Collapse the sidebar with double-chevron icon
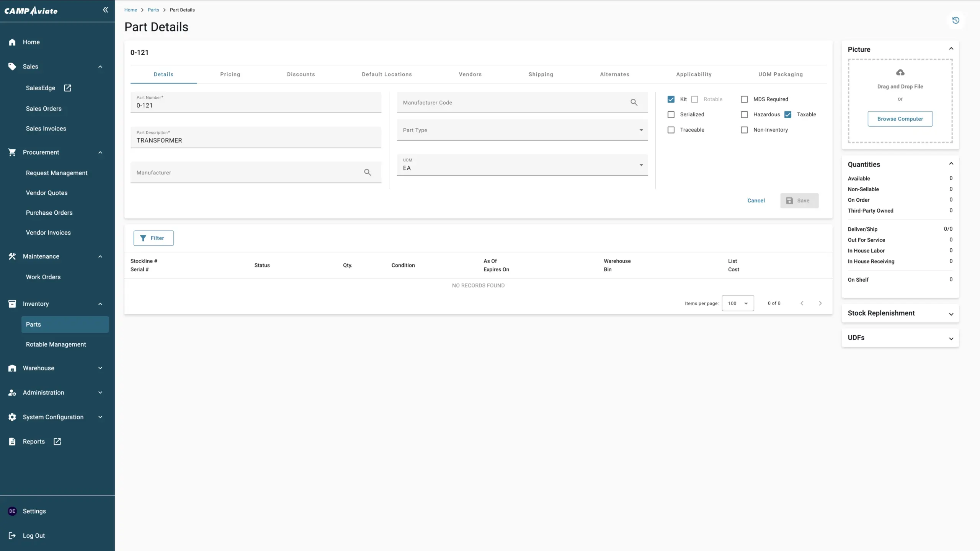The width and height of the screenshot is (980, 551). [x=105, y=10]
